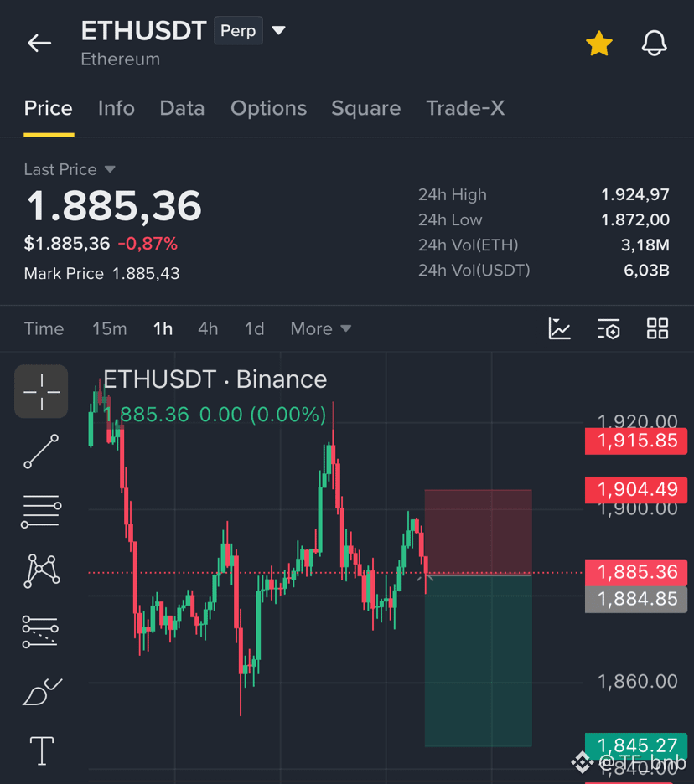Select the 15m interval
The width and height of the screenshot is (694, 784).
[109, 329]
